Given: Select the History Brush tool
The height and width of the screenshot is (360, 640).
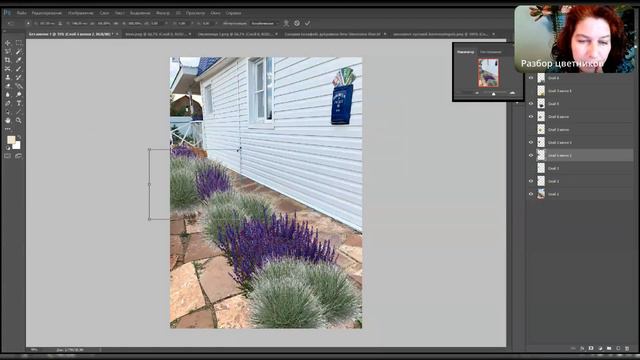Looking at the screenshot, I should click(19, 77).
